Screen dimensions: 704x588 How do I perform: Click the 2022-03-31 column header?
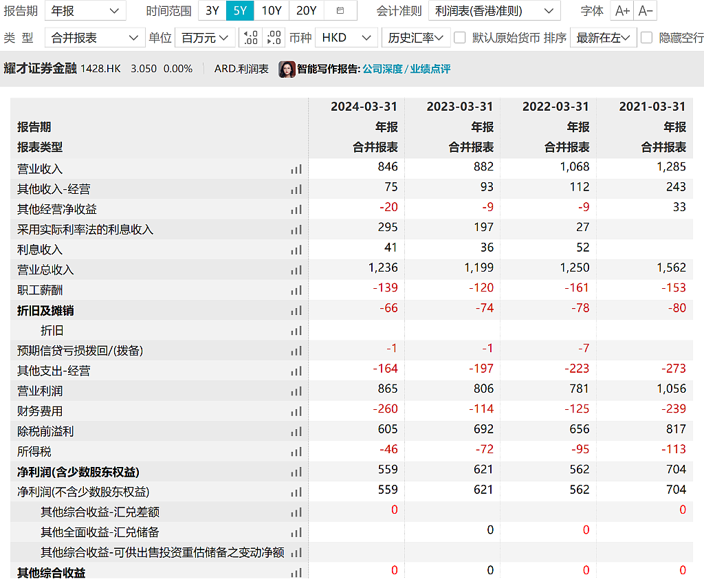point(555,107)
